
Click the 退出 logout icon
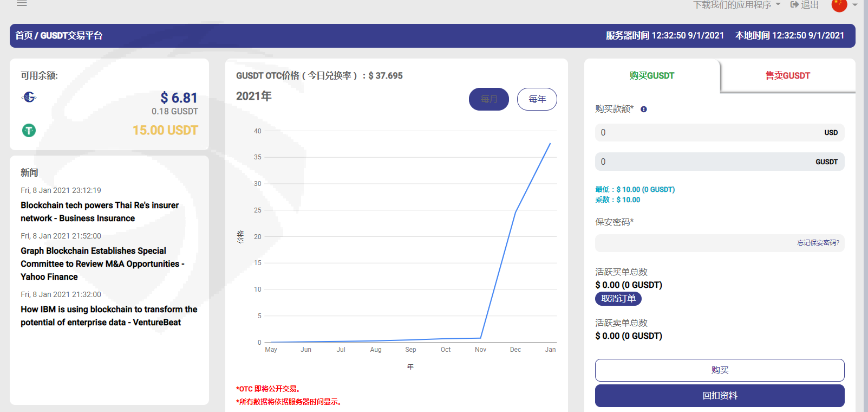point(794,5)
